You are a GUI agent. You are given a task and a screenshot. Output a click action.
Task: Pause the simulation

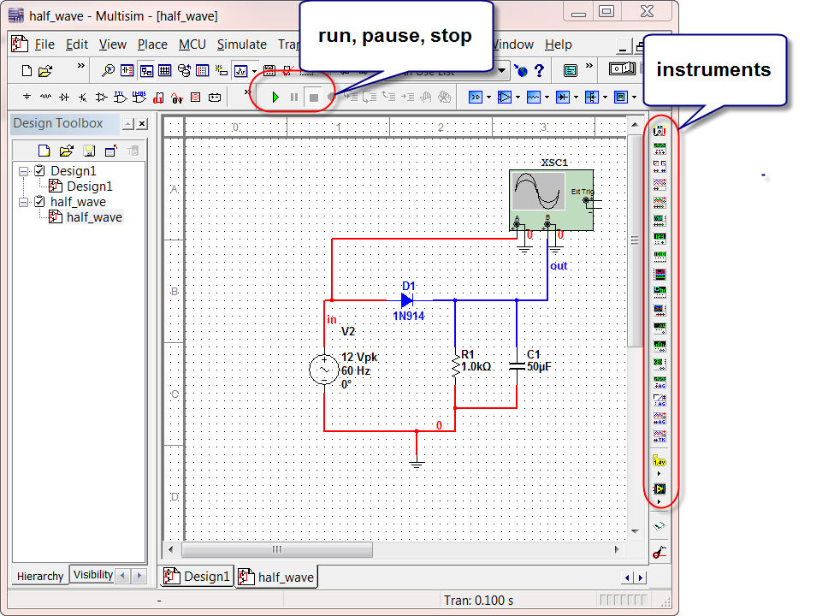click(x=294, y=97)
